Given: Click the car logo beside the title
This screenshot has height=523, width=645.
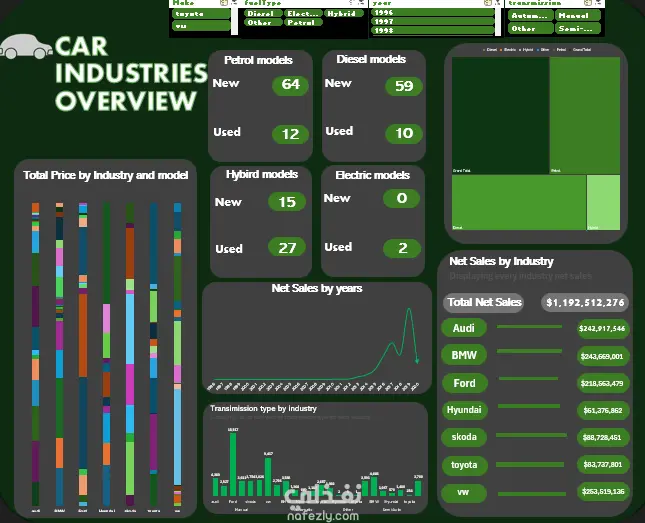Looking at the screenshot, I should [x=26, y=46].
